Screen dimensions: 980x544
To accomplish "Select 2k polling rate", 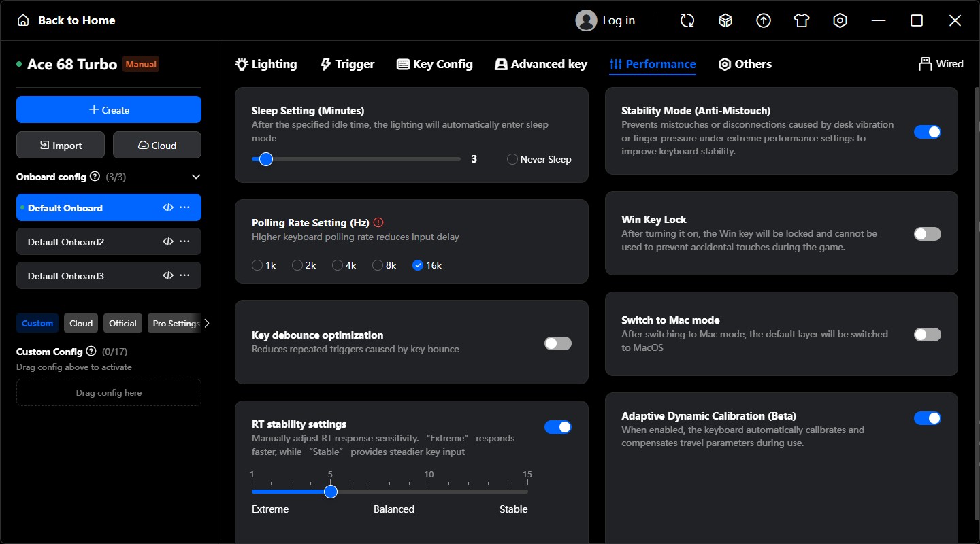I will 304,265.
